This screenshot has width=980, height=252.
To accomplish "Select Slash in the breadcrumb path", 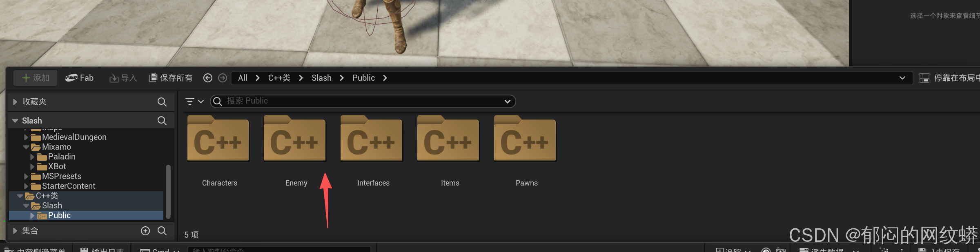I will coord(321,78).
